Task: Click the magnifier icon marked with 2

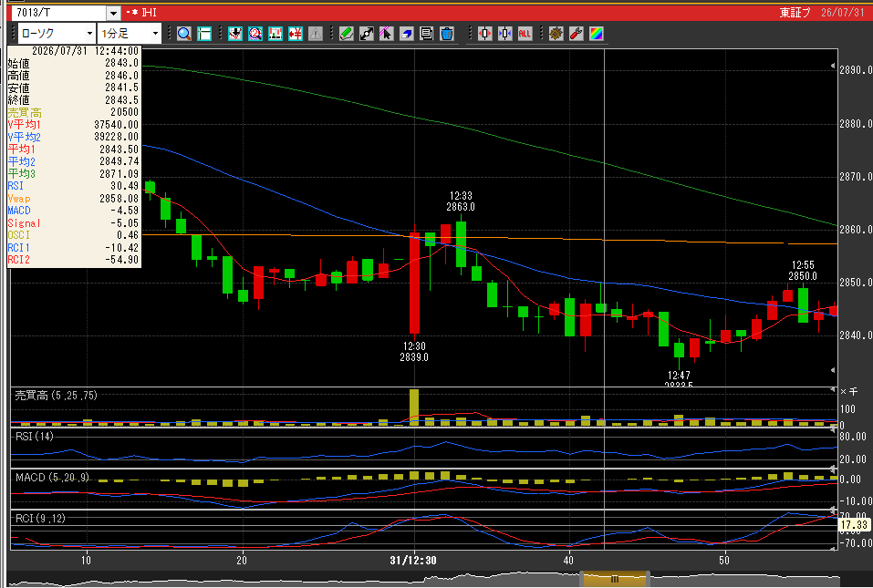Action: point(255,34)
